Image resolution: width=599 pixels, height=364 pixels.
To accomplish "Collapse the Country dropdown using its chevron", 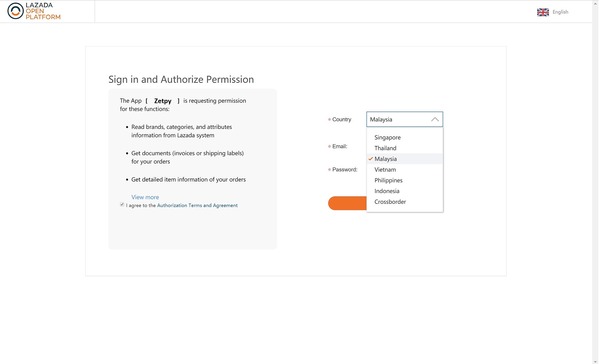I will point(435,120).
